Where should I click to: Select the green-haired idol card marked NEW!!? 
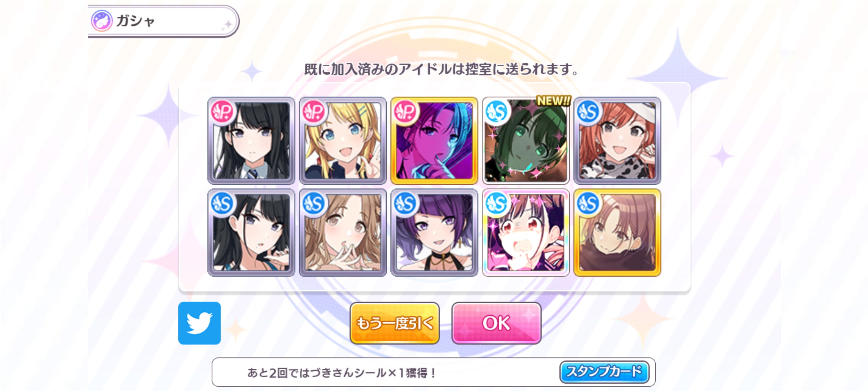pos(526,140)
